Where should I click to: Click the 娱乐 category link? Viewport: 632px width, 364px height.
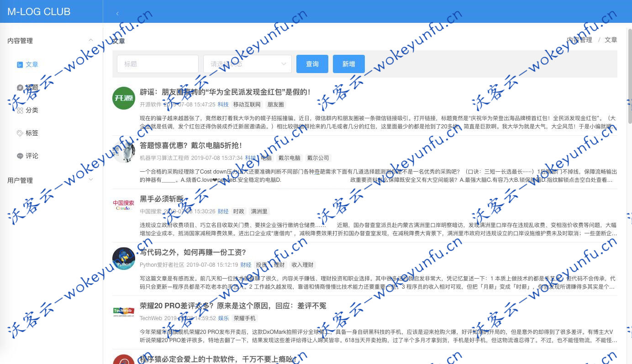tap(223, 318)
